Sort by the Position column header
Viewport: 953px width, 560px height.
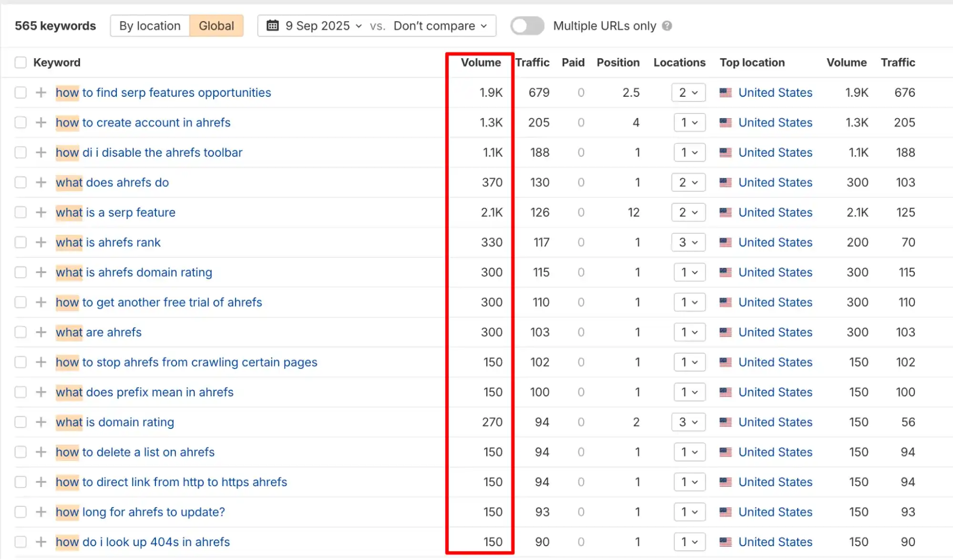pos(618,62)
